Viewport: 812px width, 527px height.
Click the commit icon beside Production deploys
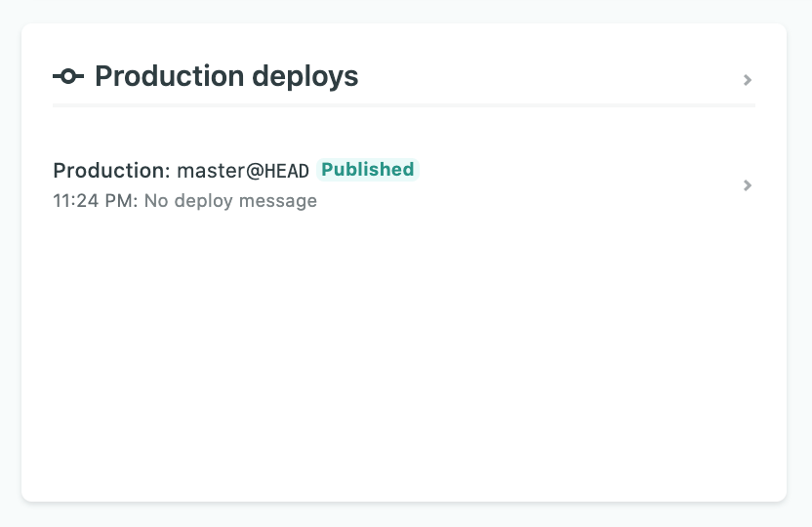[x=68, y=77]
